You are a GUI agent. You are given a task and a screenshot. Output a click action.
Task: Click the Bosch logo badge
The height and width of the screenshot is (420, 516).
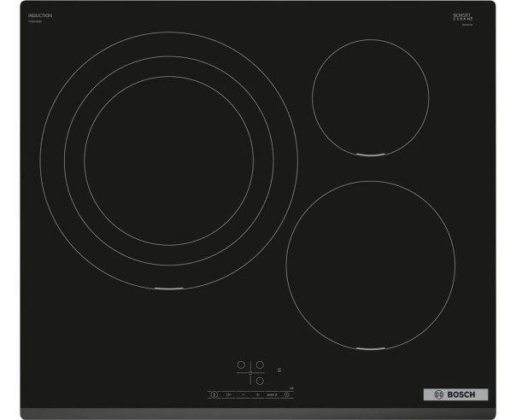(456, 394)
